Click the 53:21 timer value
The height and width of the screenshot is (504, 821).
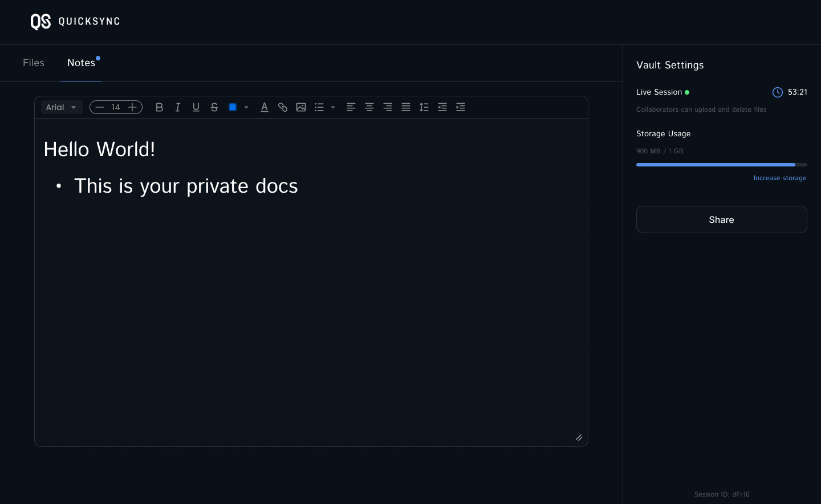point(798,92)
